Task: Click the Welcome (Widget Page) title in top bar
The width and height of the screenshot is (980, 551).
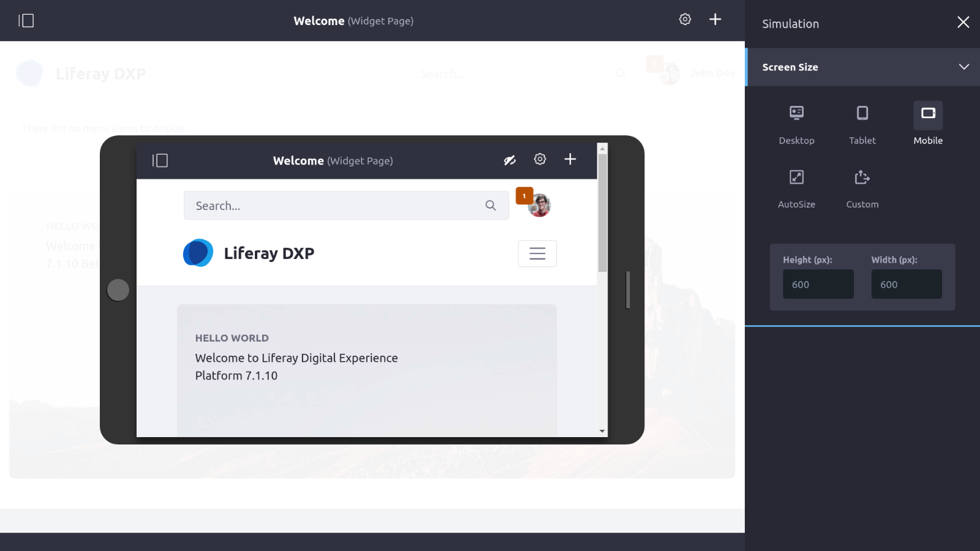Action: (x=353, y=21)
